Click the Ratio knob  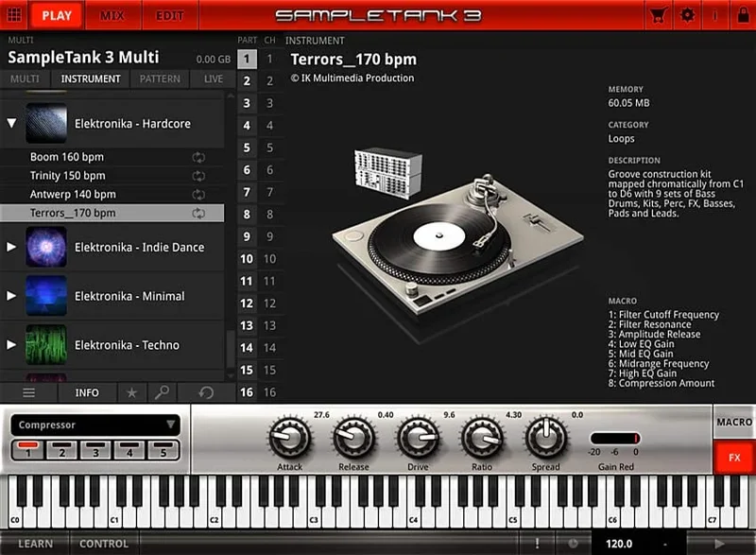(x=482, y=438)
